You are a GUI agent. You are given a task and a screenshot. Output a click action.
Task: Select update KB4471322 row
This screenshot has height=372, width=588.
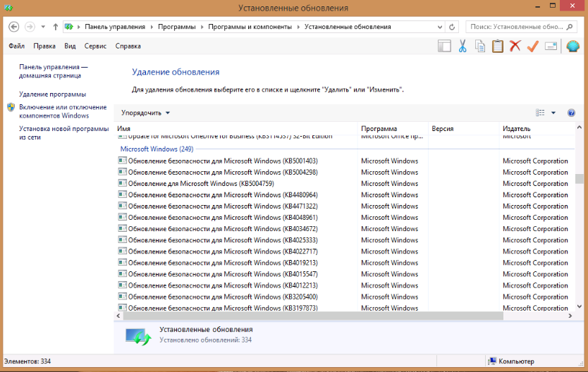[344, 206]
